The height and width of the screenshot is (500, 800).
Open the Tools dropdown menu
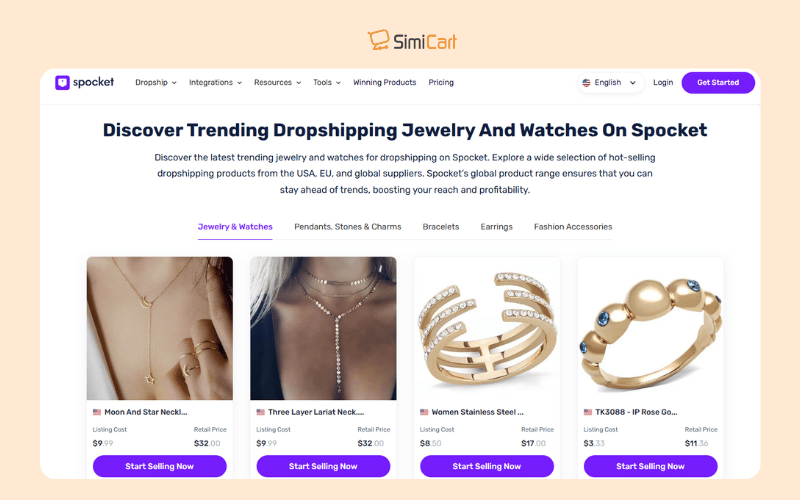tap(327, 83)
